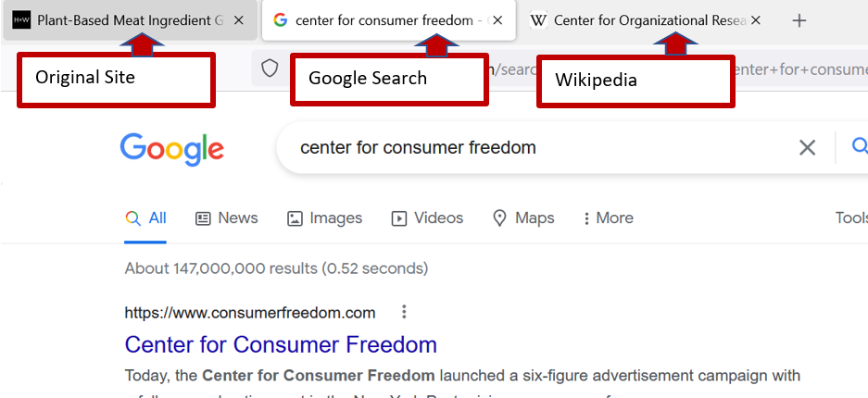This screenshot has height=398, width=868.
Task: Switch to the Wikipedia Center for Organizational tab
Action: coord(639,20)
